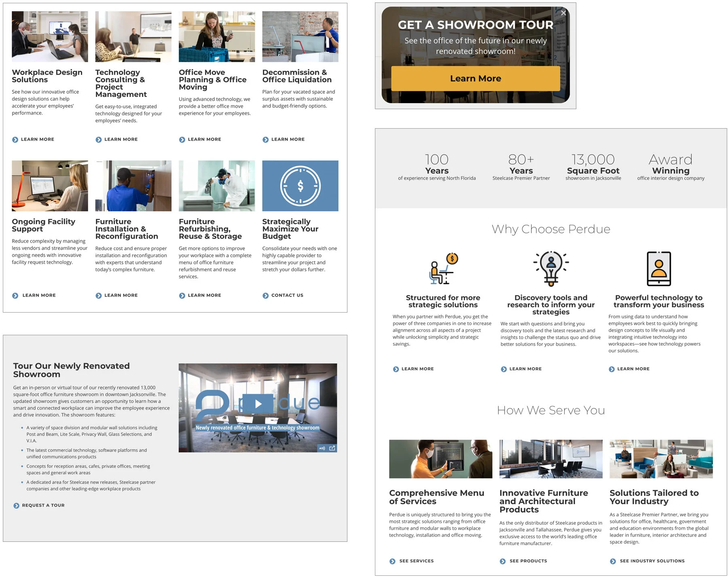The width and height of the screenshot is (728, 577).
Task: Click the 80+ Years Steelcase statistic
Action: (x=521, y=166)
